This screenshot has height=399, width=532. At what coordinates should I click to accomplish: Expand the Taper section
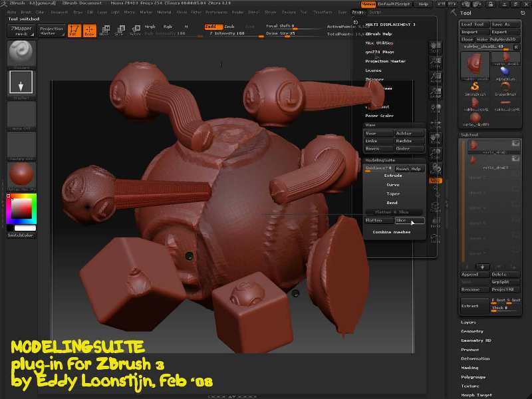393,194
